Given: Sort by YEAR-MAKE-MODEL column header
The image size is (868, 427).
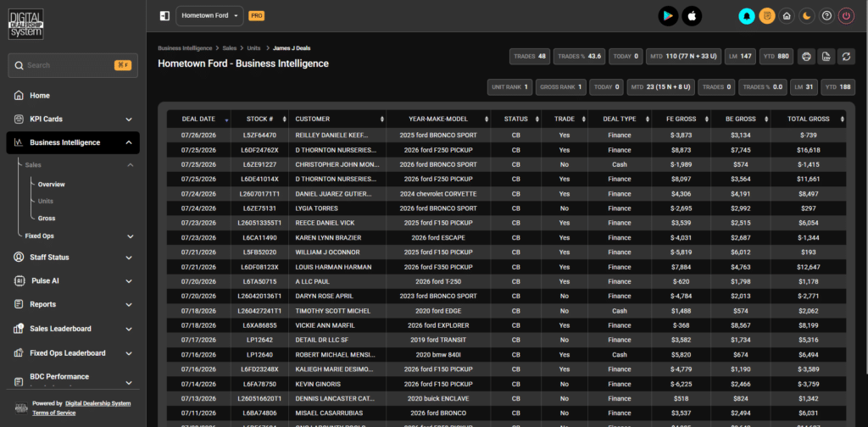Looking at the screenshot, I should coord(438,119).
